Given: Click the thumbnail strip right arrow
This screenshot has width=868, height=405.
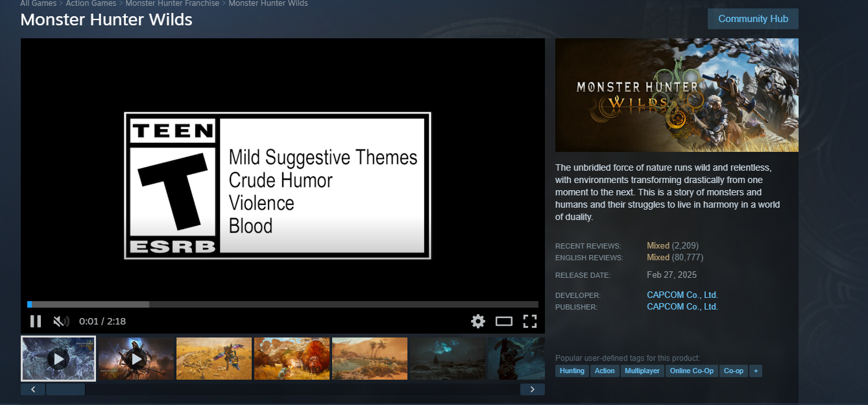Looking at the screenshot, I should coord(533,389).
